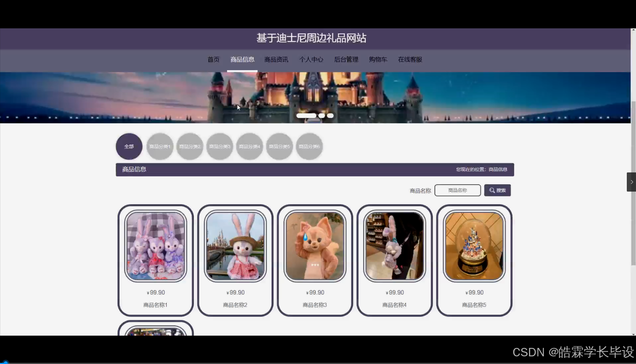Viewport: 636px width, 364px height.
Task: Click the ¥99.90 price under 商品名称1 image
Action: (x=156, y=292)
